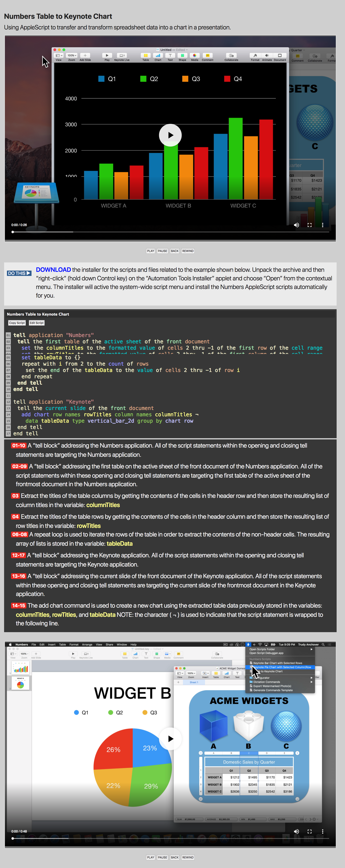Click the Edit Script button
The image size is (345, 868).
pyautogui.click(x=36, y=323)
